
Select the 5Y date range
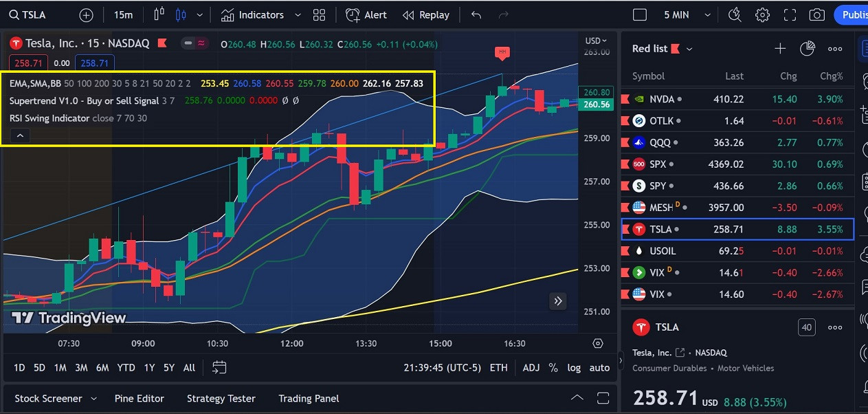click(x=169, y=368)
